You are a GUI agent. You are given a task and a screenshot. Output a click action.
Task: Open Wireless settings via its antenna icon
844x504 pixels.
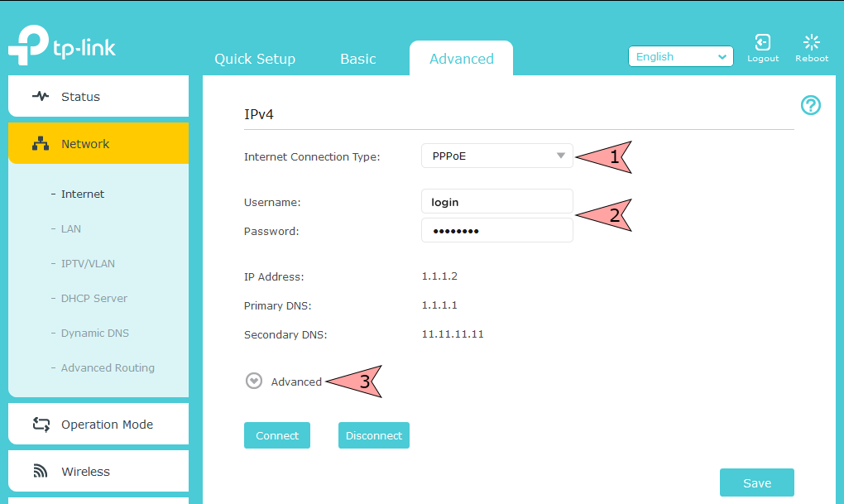click(41, 471)
